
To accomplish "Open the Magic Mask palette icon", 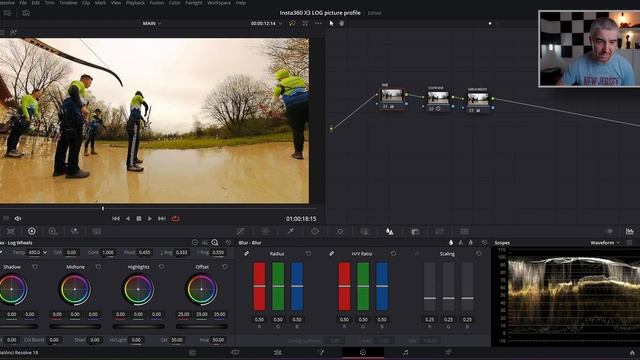I will 364,231.
